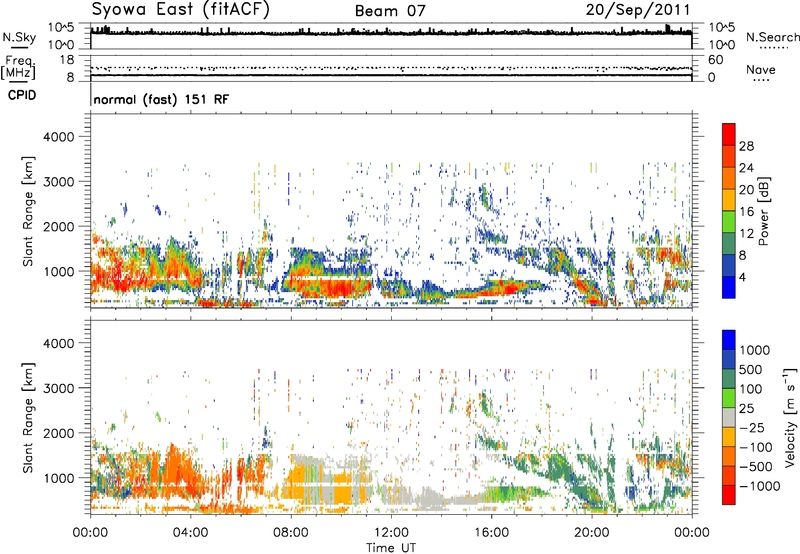Click the solid frequency trace line

click(x=391, y=75)
